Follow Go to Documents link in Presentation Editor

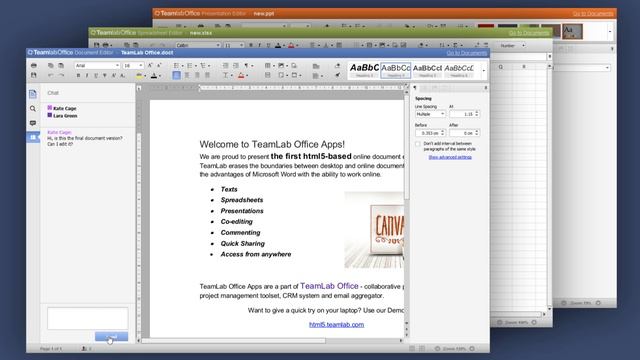coord(593,13)
